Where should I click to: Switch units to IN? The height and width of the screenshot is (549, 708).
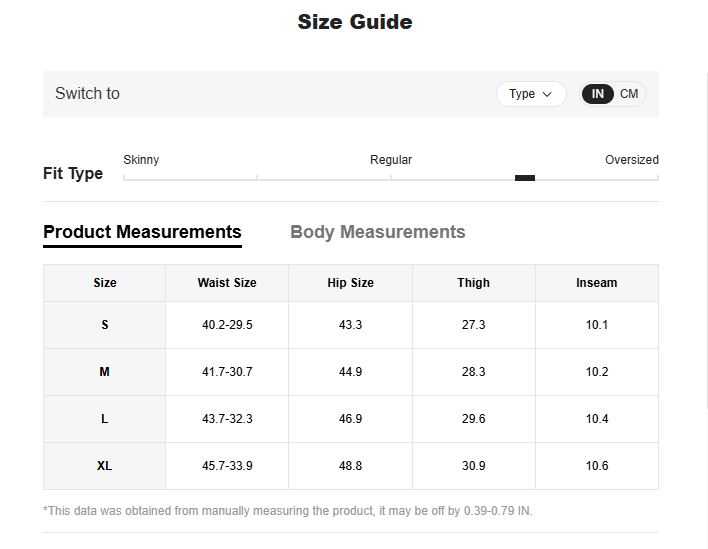click(x=598, y=94)
